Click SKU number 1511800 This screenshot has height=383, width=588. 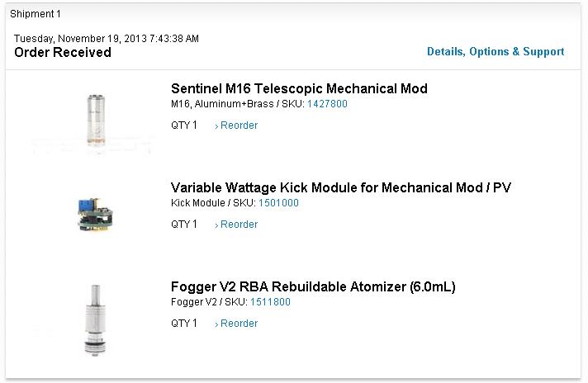(x=270, y=302)
